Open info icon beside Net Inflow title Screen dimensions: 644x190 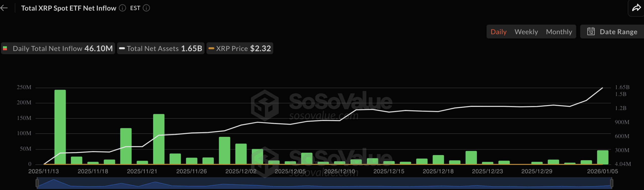pyautogui.click(x=123, y=8)
